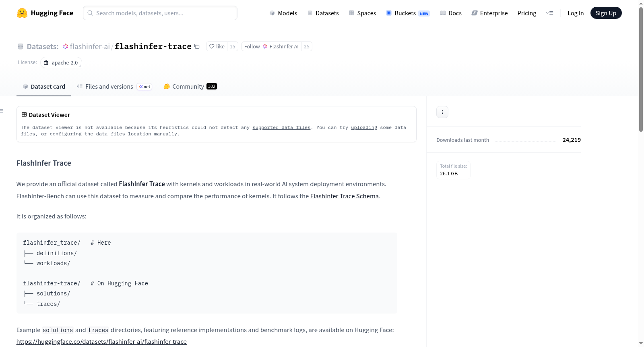The height and width of the screenshot is (347, 644).
Task: Click the follower count 25
Action: [307, 46]
